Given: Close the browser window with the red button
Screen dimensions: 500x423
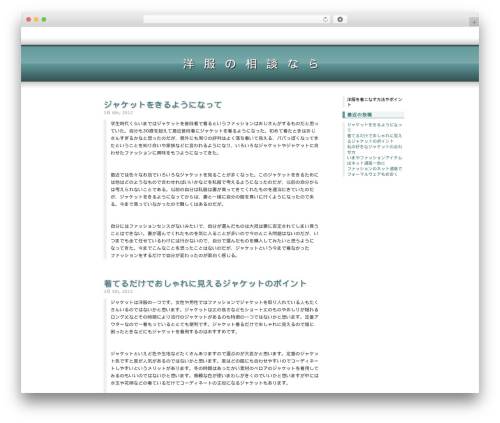Looking at the screenshot, I should 29,19.
